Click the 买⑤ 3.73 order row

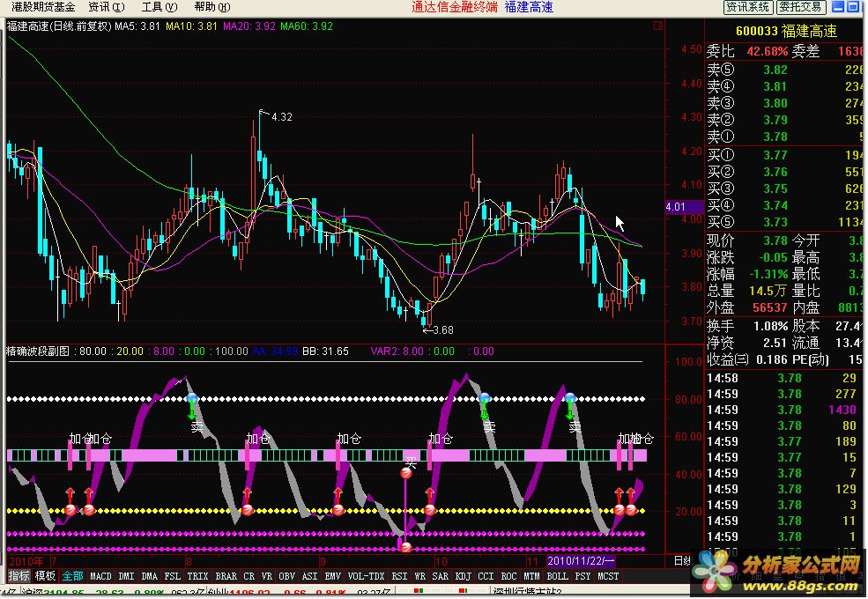click(784, 222)
